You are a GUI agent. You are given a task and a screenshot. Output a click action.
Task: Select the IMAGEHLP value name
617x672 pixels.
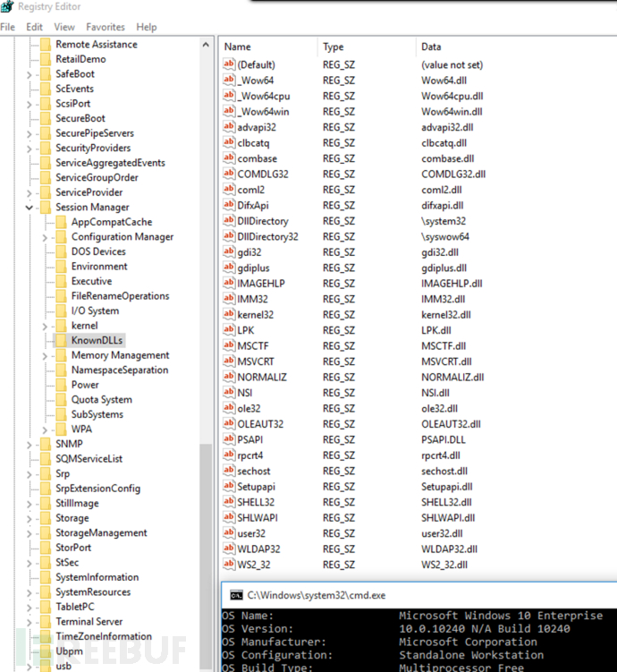point(261,284)
